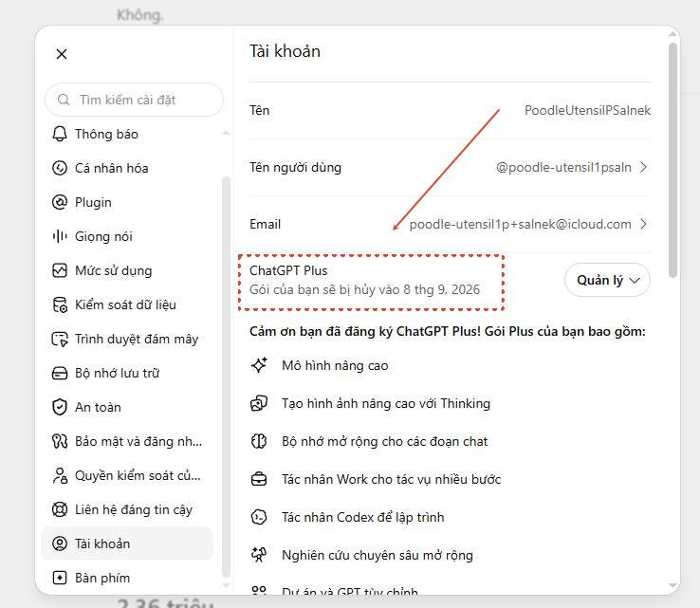Click the sidebar scroll up arrow
The width and height of the screenshot is (700, 608).
[x=227, y=133]
